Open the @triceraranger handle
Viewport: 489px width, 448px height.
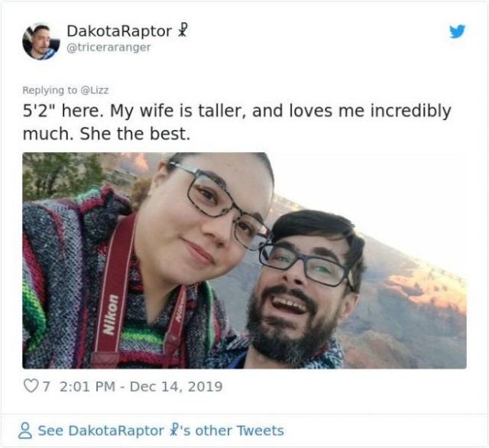[x=108, y=47]
